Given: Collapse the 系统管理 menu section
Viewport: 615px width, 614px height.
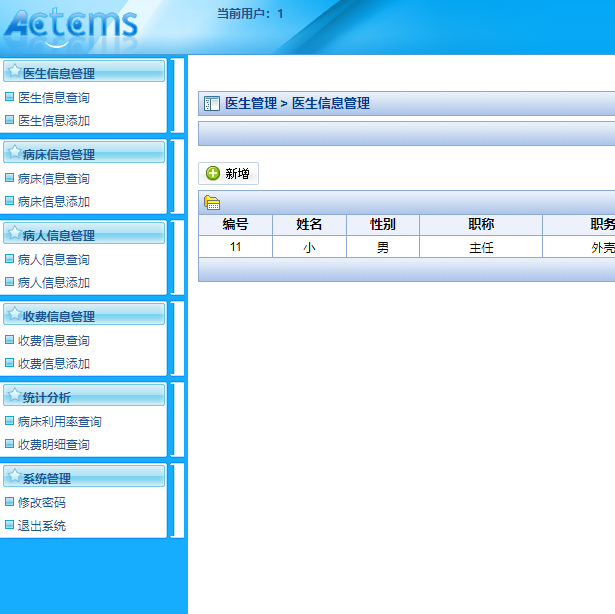Looking at the screenshot, I should click(84, 476).
